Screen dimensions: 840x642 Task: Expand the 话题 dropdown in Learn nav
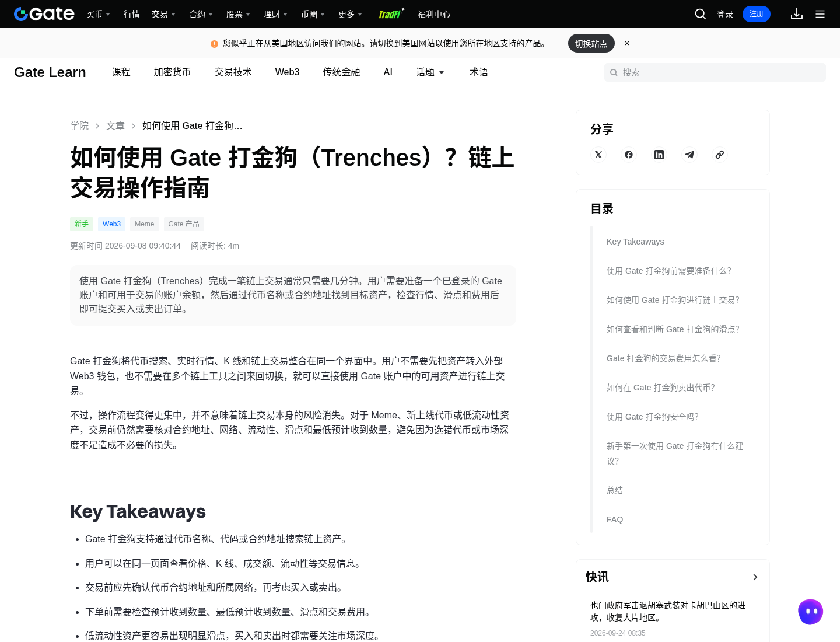point(430,72)
